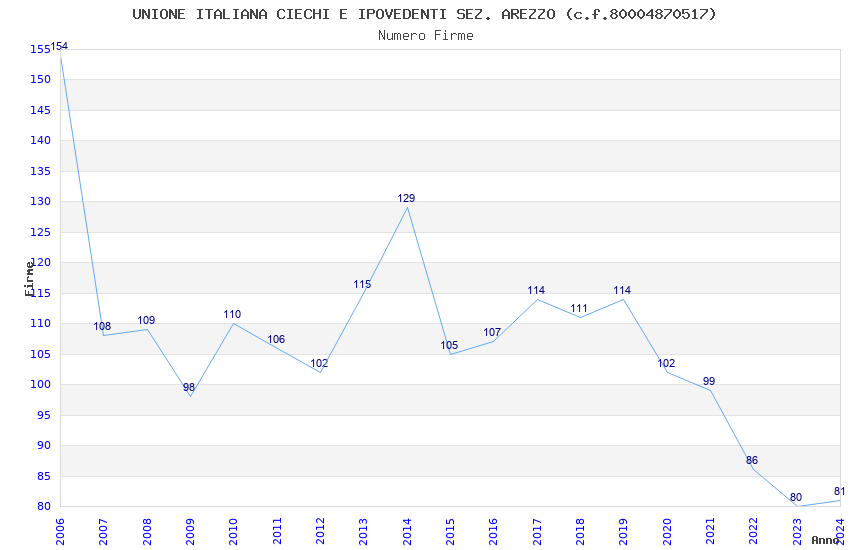Select the 110 data label above the 2010 point

(x=232, y=314)
